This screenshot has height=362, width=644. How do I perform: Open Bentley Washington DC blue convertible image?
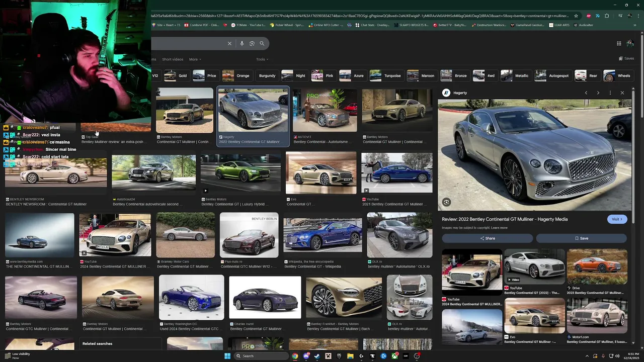point(191,297)
